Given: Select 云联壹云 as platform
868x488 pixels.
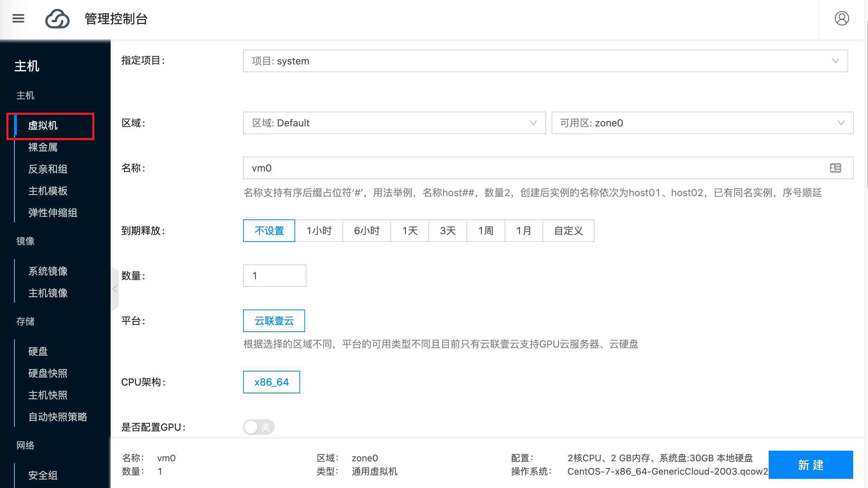Looking at the screenshot, I should pyautogui.click(x=274, y=321).
